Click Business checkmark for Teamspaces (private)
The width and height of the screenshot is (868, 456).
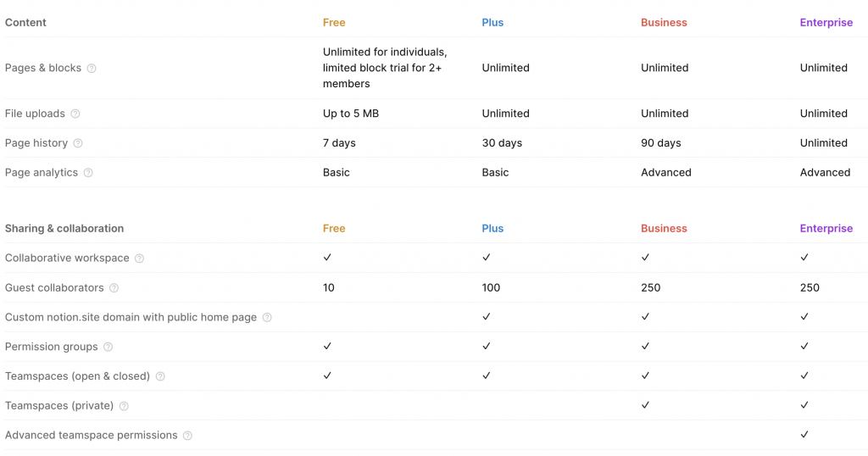645,405
